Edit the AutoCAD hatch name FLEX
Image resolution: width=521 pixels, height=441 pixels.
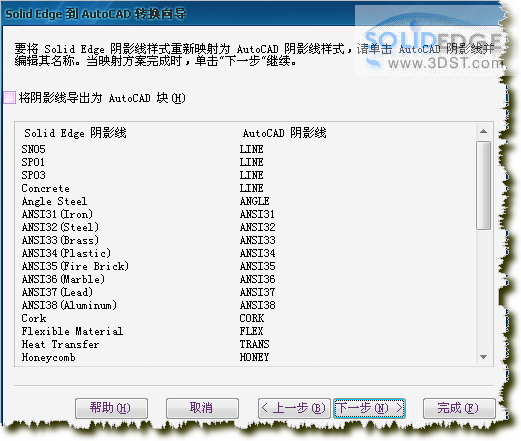(x=251, y=331)
